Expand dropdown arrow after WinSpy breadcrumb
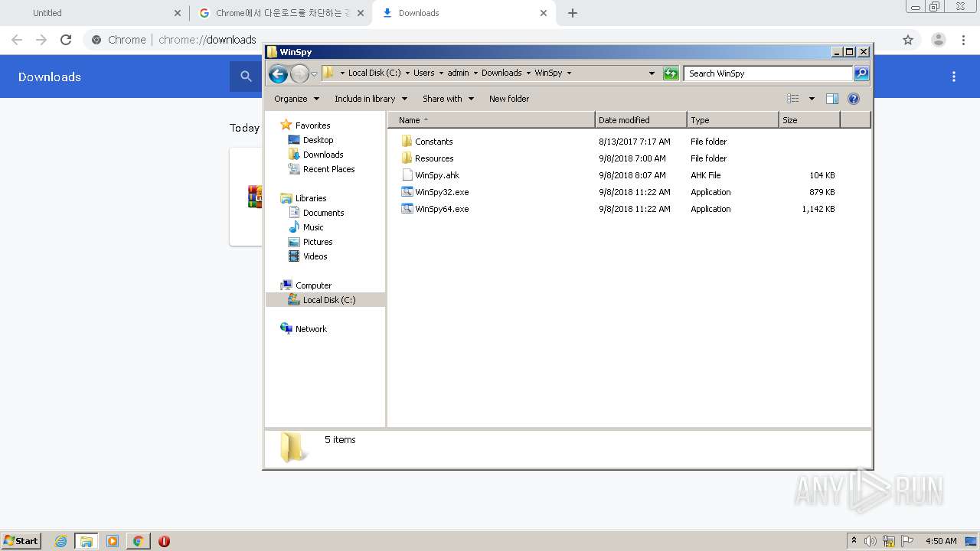Screen dimensions: 980x551 pyautogui.click(x=569, y=73)
